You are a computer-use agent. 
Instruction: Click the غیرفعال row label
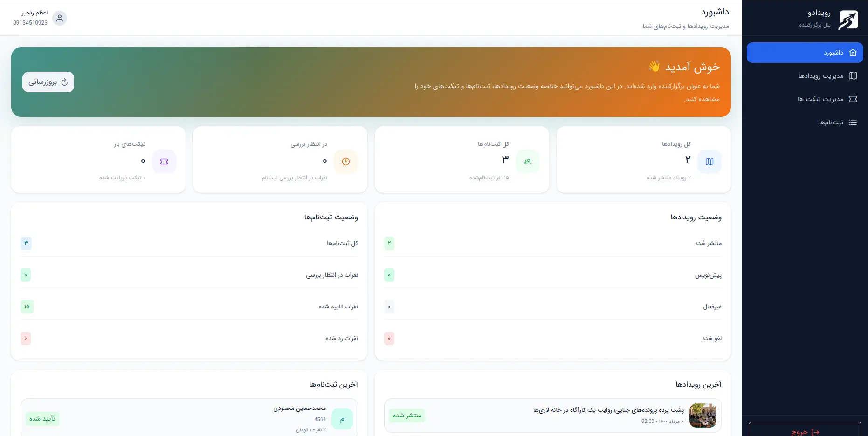[x=712, y=307]
